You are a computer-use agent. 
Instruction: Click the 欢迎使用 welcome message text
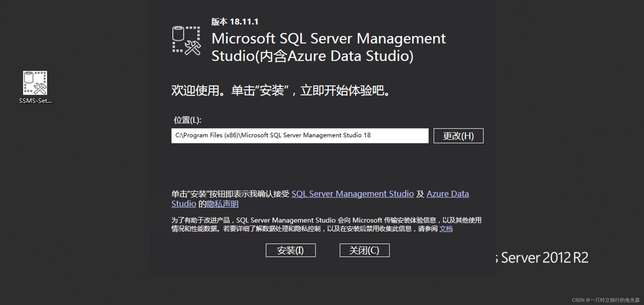pos(281,90)
